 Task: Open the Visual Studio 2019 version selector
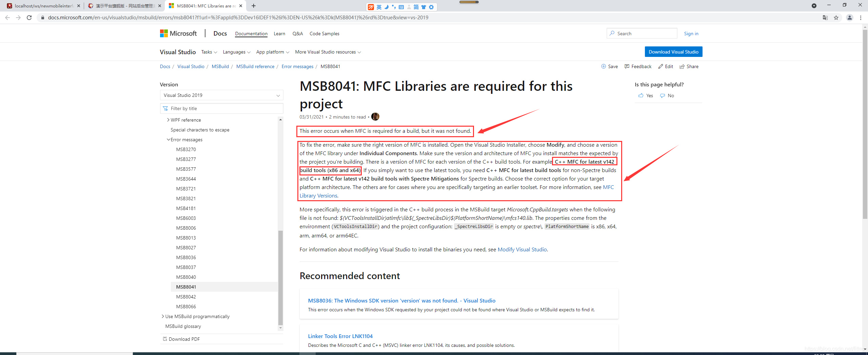pyautogui.click(x=221, y=95)
